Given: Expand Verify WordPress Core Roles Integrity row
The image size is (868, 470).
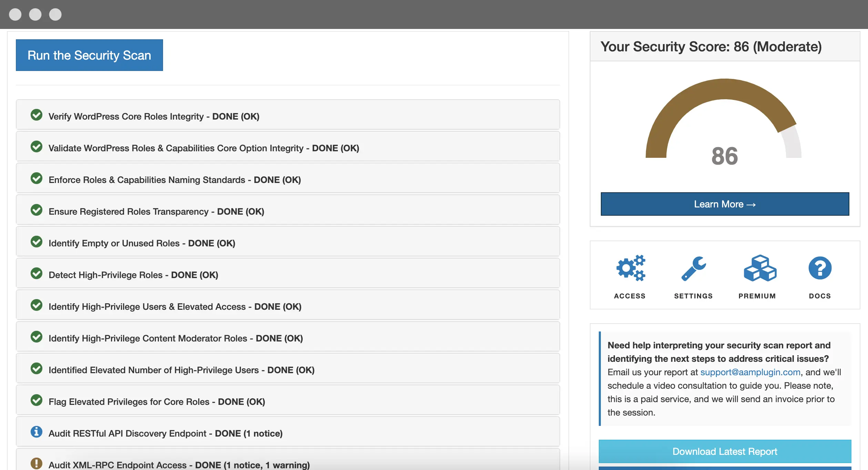Looking at the screenshot, I should pos(288,115).
